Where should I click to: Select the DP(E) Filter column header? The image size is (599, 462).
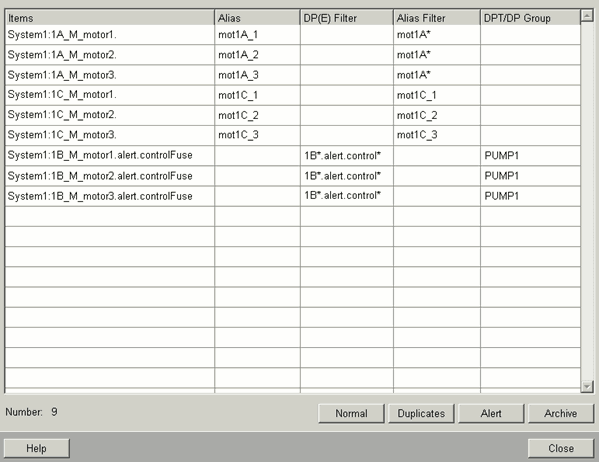pyautogui.click(x=346, y=18)
